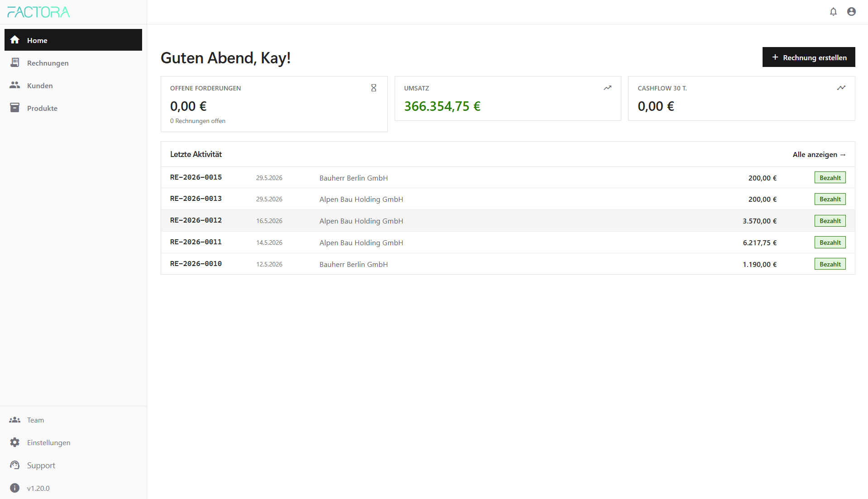Click the hourglass icon in Offene Forderungen

374,88
